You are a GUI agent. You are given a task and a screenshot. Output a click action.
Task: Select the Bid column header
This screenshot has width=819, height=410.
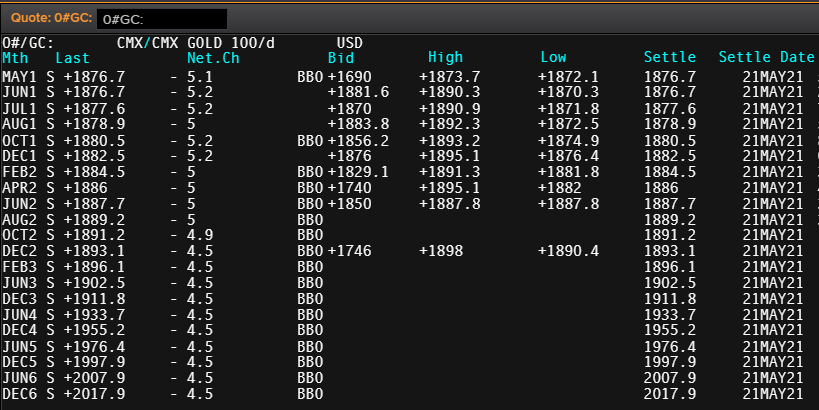pyautogui.click(x=340, y=58)
